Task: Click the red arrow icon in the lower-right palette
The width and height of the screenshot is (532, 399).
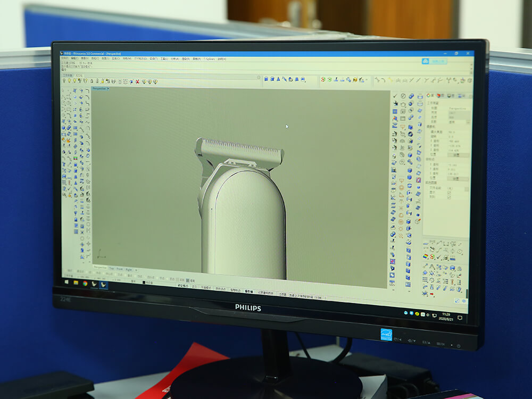Action: point(432,295)
